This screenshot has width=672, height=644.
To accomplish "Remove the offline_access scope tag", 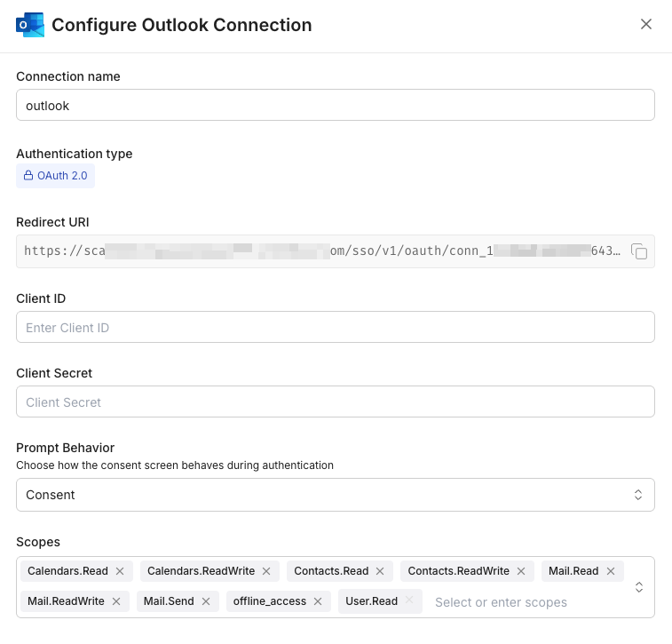I will click(x=318, y=601).
